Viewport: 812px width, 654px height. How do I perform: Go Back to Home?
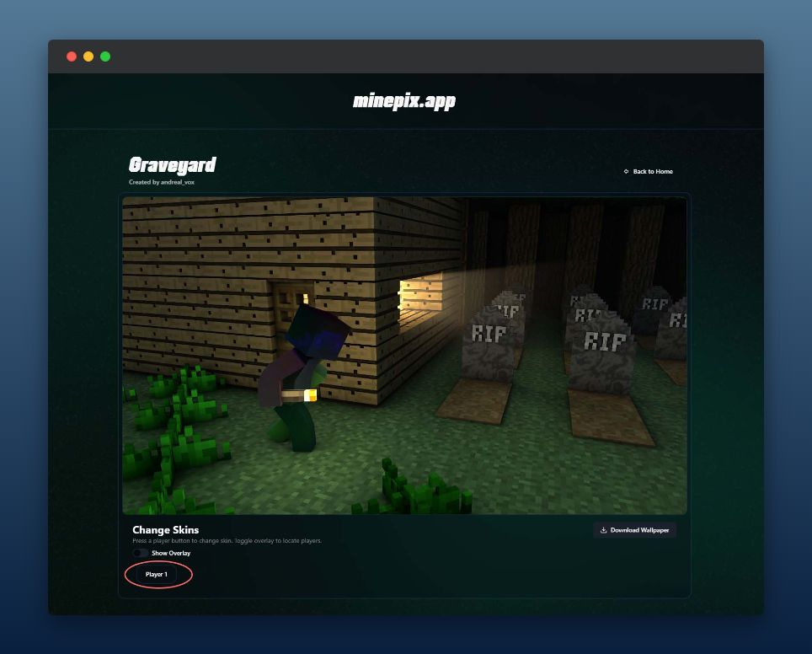click(x=648, y=172)
